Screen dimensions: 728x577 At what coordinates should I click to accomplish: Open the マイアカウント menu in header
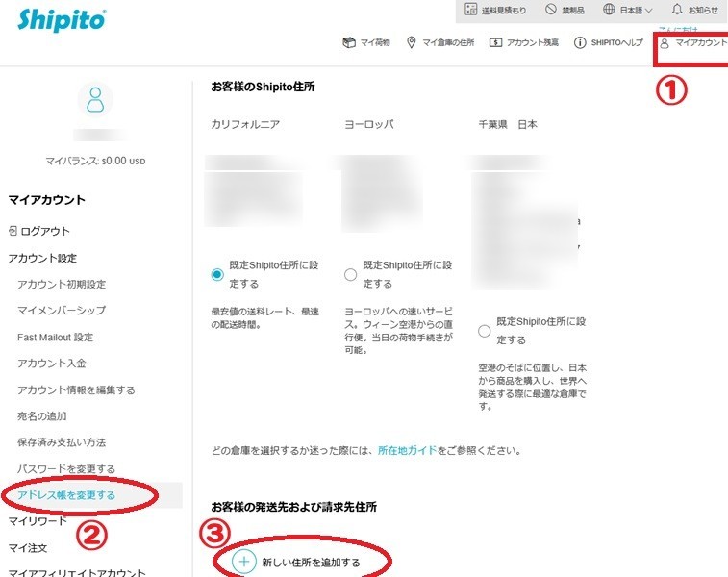(x=694, y=42)
